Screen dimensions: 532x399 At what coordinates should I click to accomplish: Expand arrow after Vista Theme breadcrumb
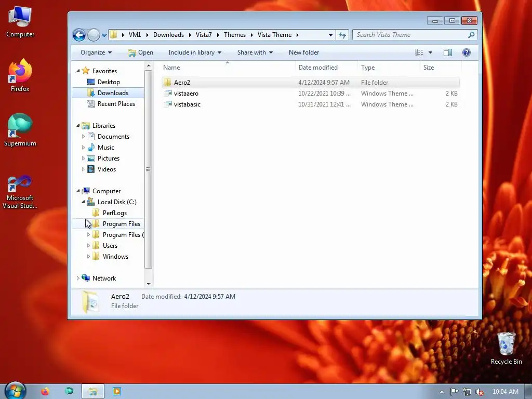pos(298,35)
